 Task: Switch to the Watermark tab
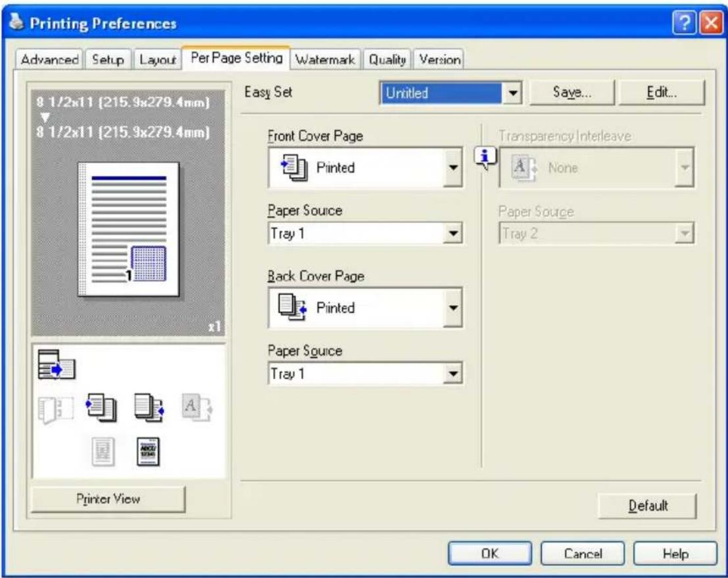[x=325, y=59]
